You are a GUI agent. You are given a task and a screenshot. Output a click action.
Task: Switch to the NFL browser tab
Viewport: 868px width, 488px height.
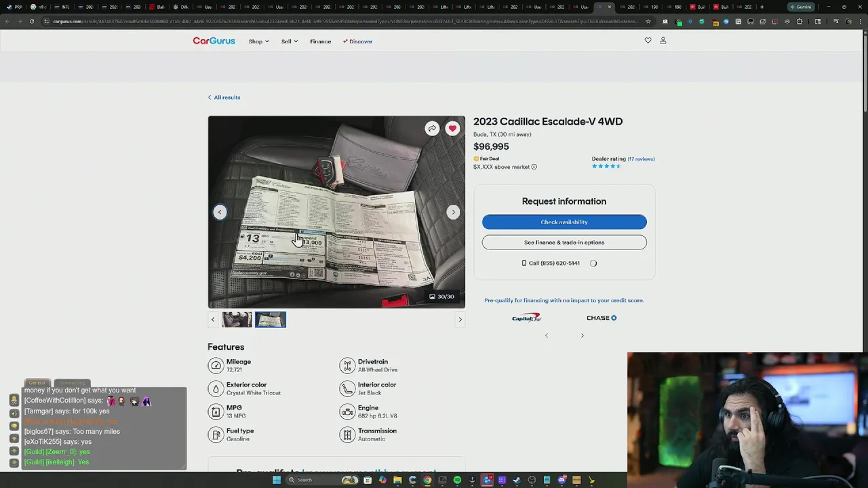[62, 7]
